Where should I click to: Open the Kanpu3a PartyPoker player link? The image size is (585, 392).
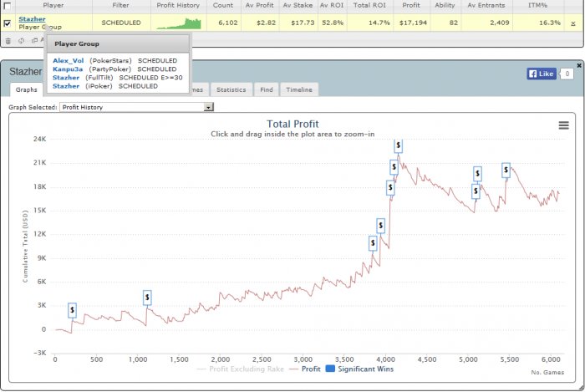coord(68,69)
